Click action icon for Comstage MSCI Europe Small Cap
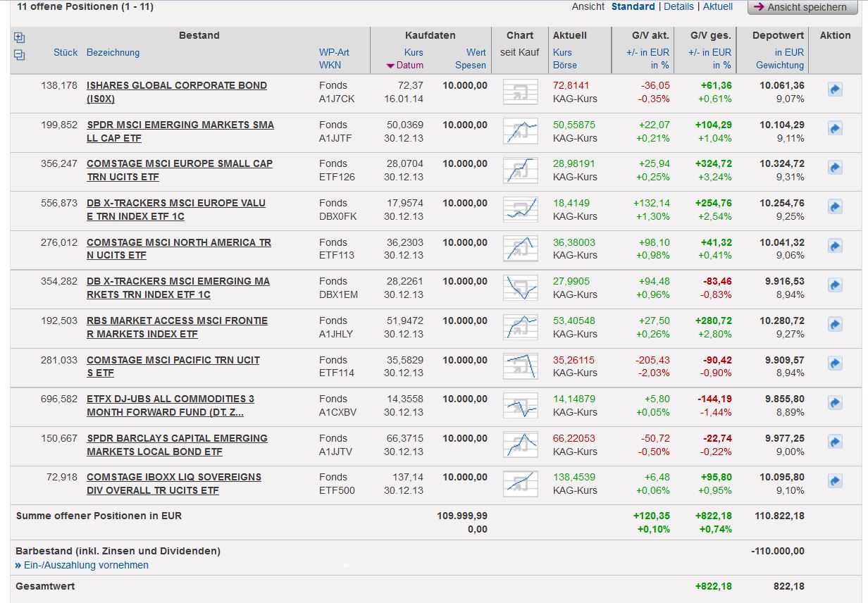868x603 pixels. [x=835, y=168]
